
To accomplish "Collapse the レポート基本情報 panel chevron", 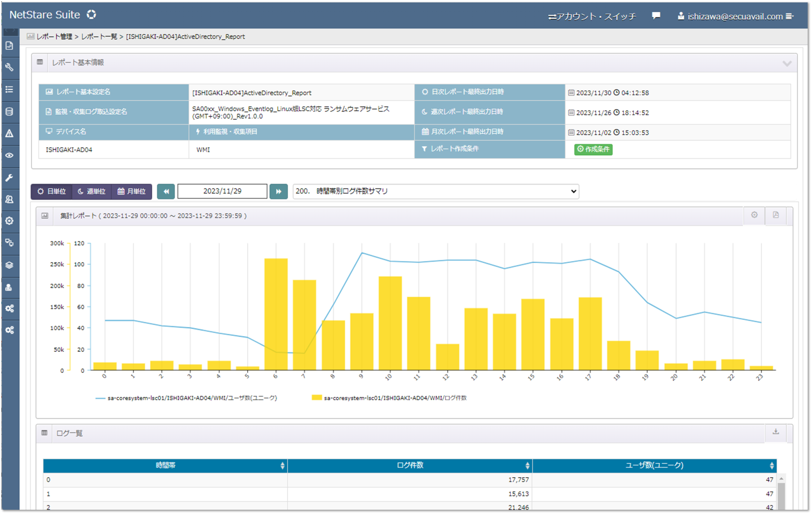I will point(787,63).
